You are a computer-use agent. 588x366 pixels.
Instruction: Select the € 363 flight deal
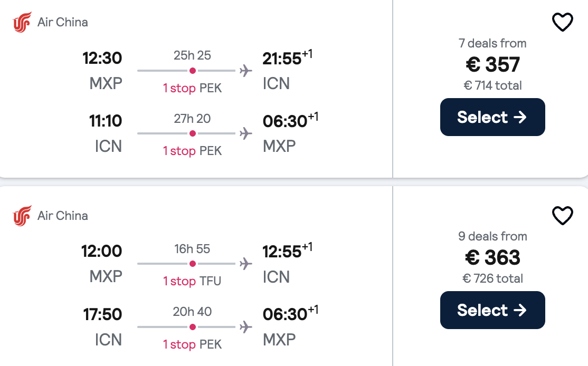(x=492, y=310)
